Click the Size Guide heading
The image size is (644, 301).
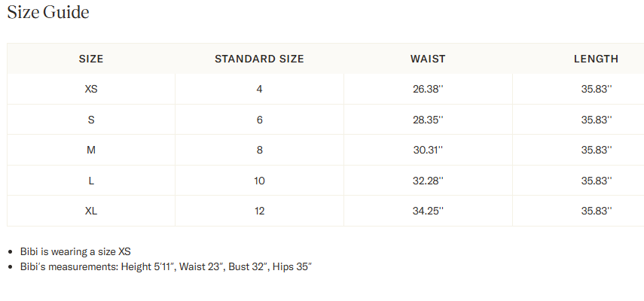click(48, 13)
